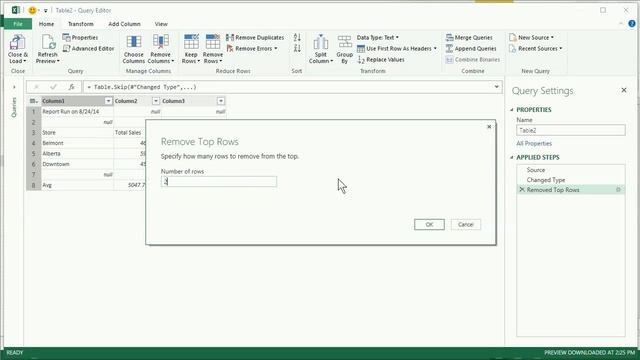
Task: Expand the formula bar
Action: [496, 87]
